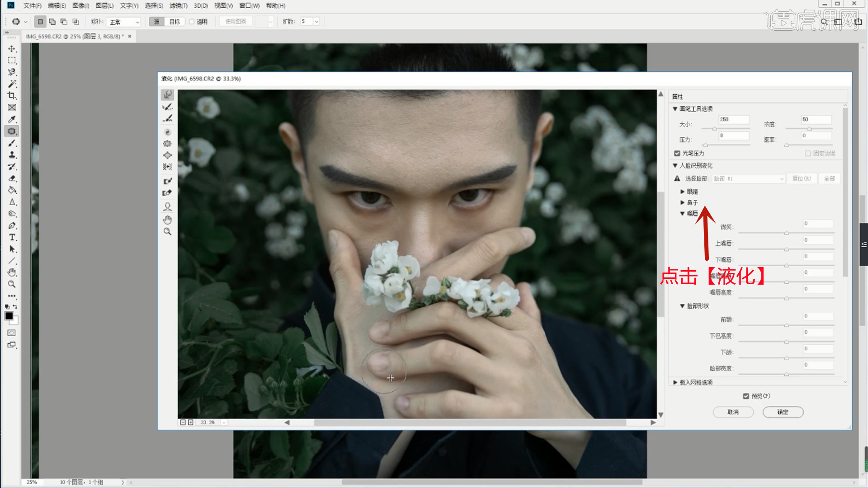Open the 图层 menu

click(x=104, y=5)
